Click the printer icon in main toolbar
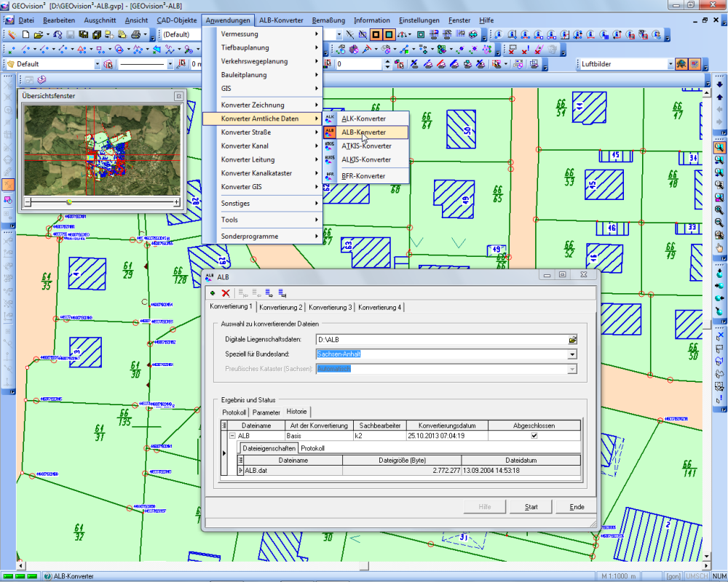 [135, 34]
